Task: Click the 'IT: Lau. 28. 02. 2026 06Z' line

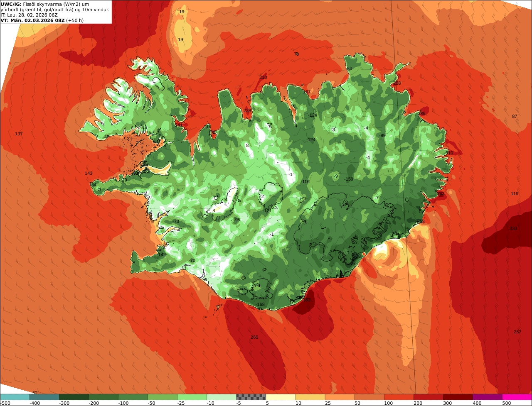Action: (29, 15)
